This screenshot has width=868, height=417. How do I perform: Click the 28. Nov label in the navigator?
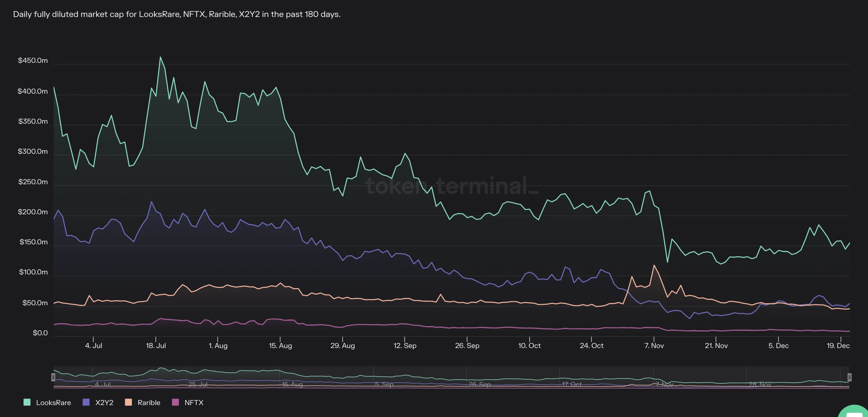click(760, 384)
